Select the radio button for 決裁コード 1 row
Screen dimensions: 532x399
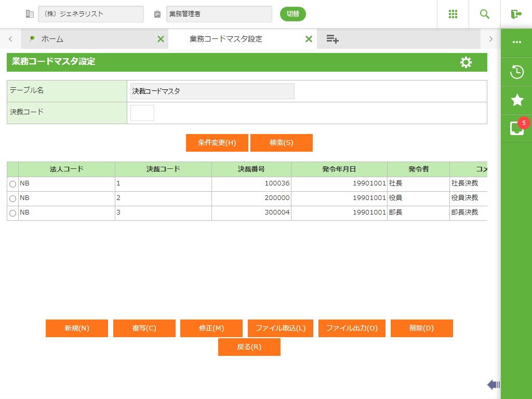(13, 184)
